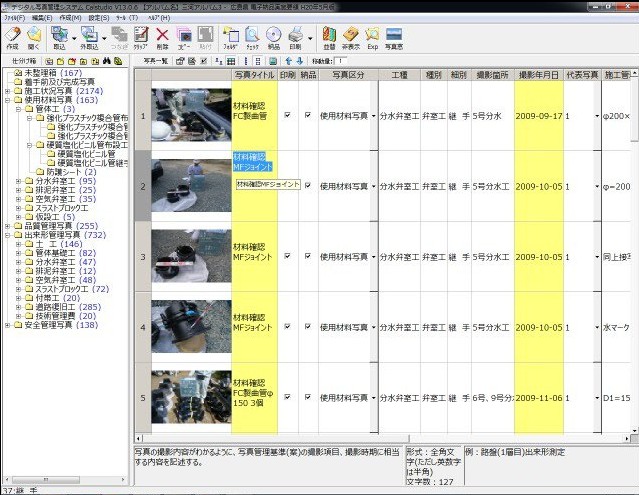Select the row 5 photo thumbnail

191,397
